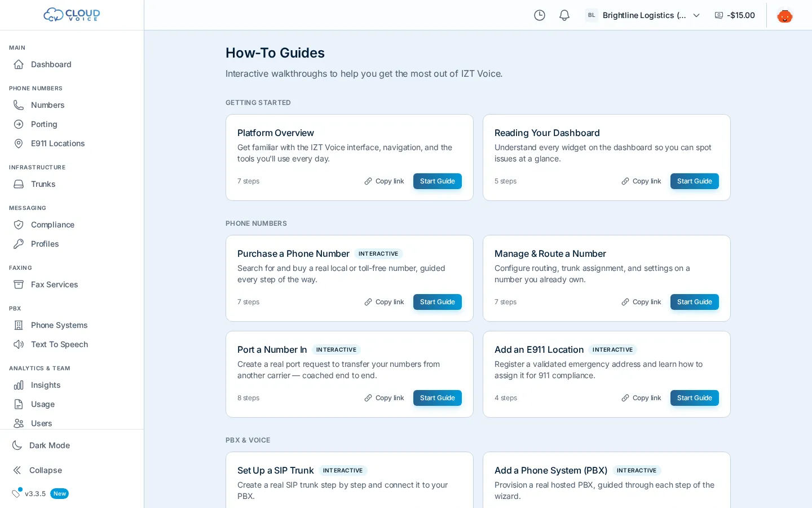This screenshot has height=508, width=812.
Task: Open the notifications bell
Action: tap(564, 15)
